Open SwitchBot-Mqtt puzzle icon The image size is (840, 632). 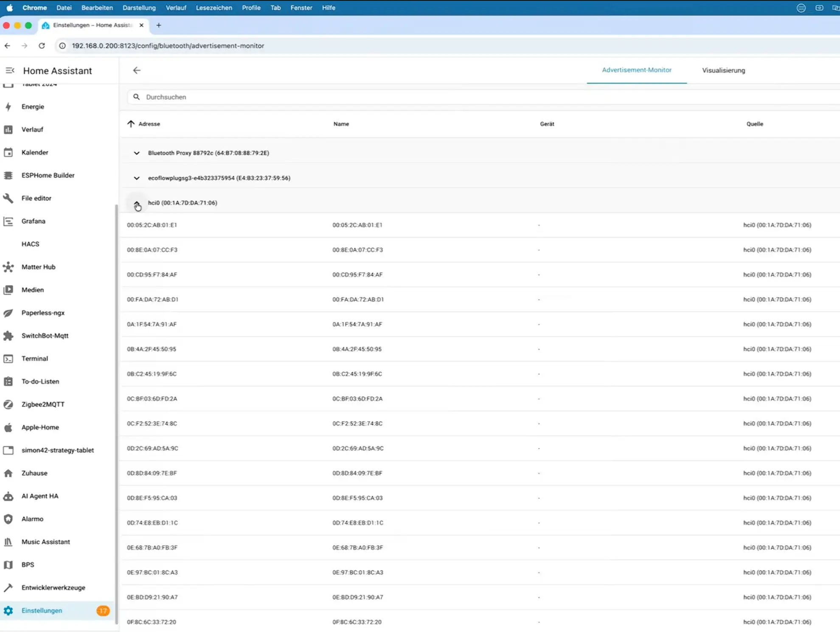8,336
